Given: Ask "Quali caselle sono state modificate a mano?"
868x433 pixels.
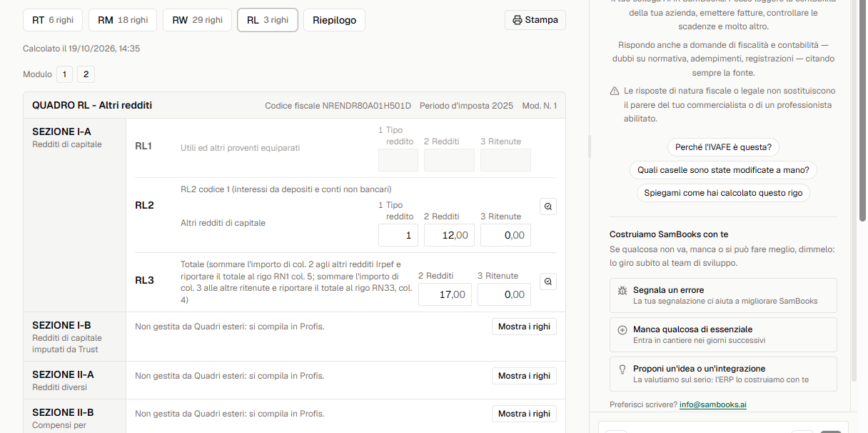Looking at the screenshot, I should pos(723,170).
